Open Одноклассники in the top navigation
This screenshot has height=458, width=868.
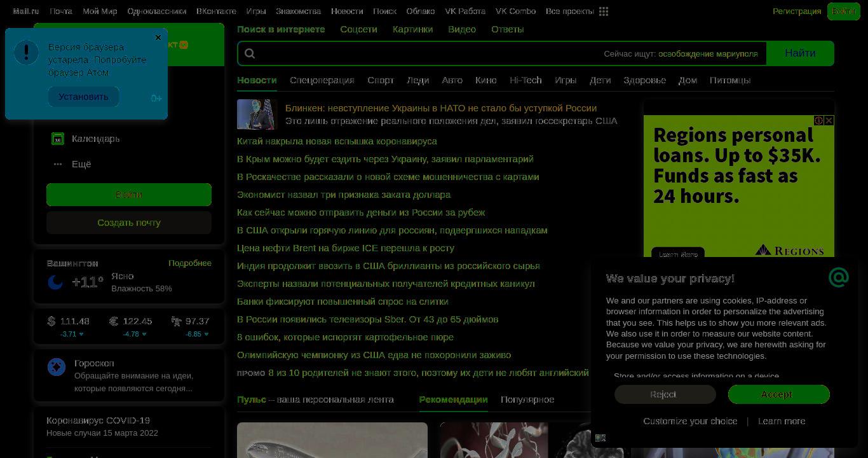(156, 11)
